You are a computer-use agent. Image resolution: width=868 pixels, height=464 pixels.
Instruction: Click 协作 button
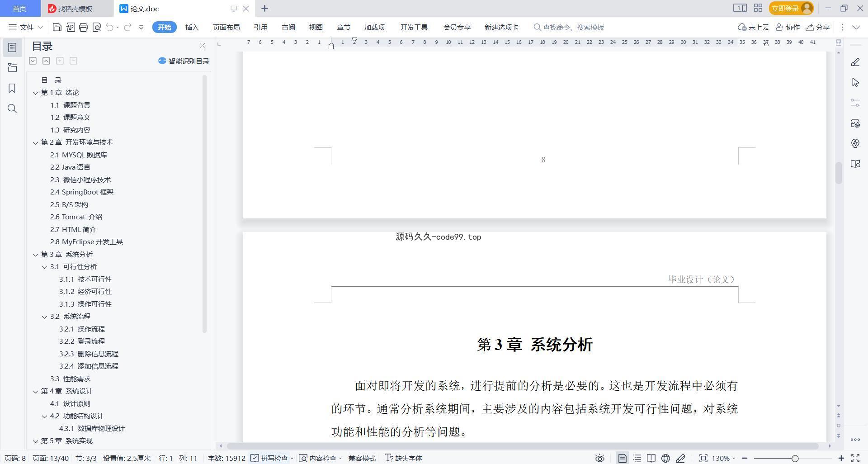tap(788, 27)
